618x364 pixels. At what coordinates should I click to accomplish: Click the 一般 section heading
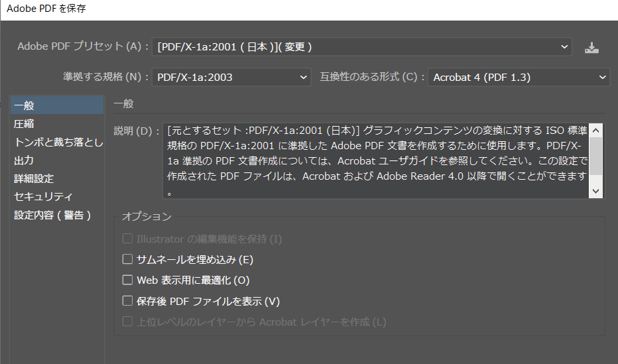click(x=124, y=104)
